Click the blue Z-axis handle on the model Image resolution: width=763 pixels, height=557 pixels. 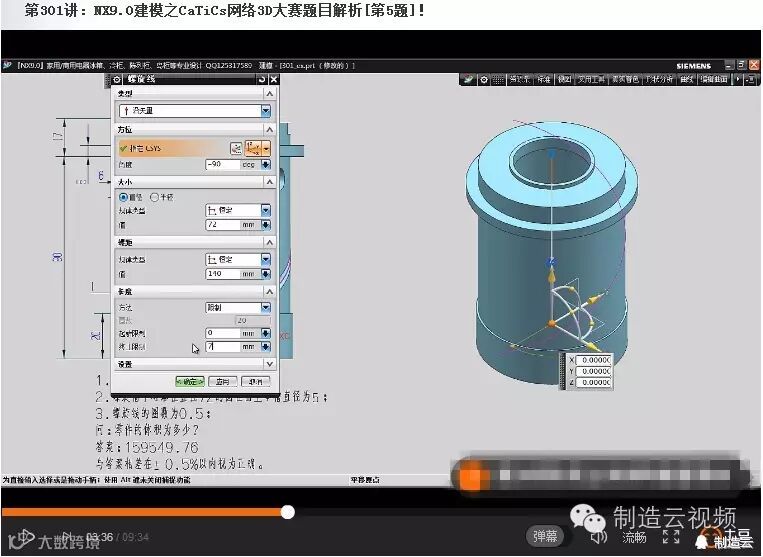tap(551, 262)
